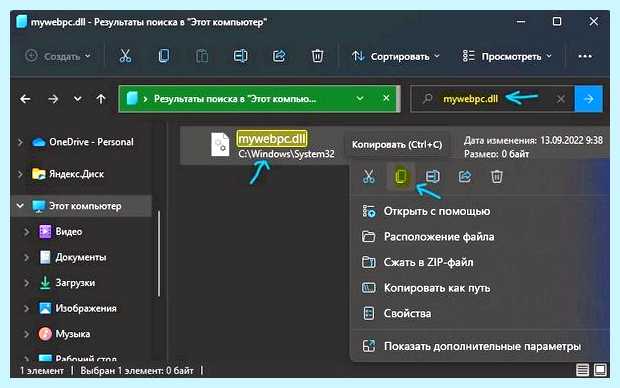Switch to large icons view in status bar

click(x=600, y=370)
